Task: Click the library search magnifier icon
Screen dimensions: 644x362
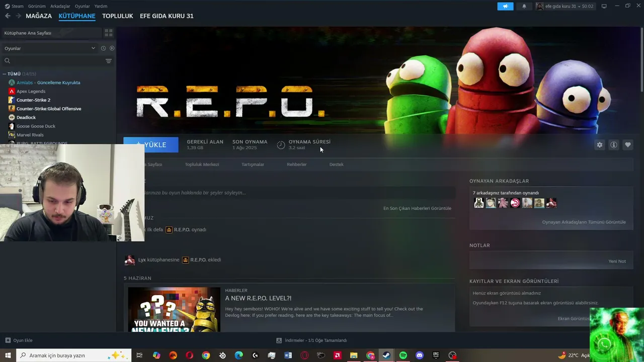Action: [x=7, y=61]
